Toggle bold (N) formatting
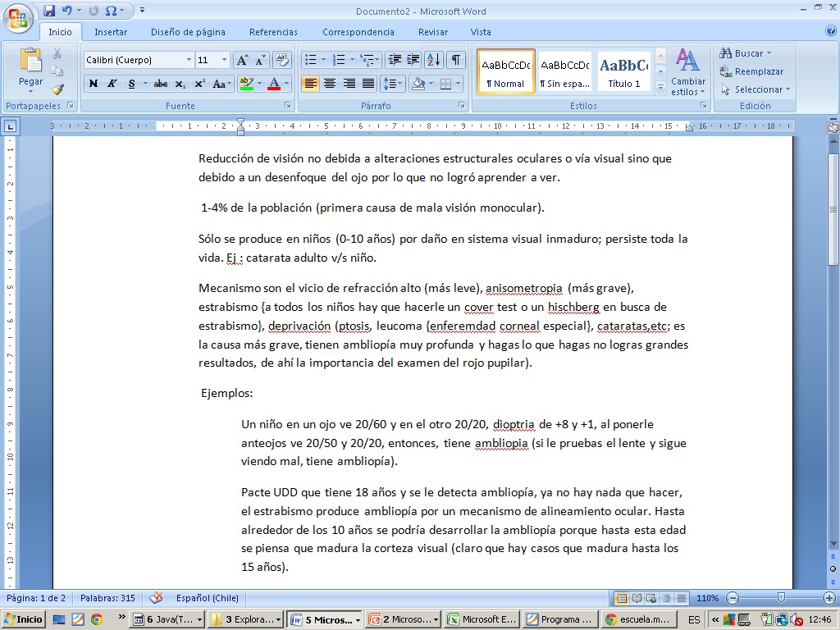The width and height of the screenshot is (840, 630). [94, 84]
